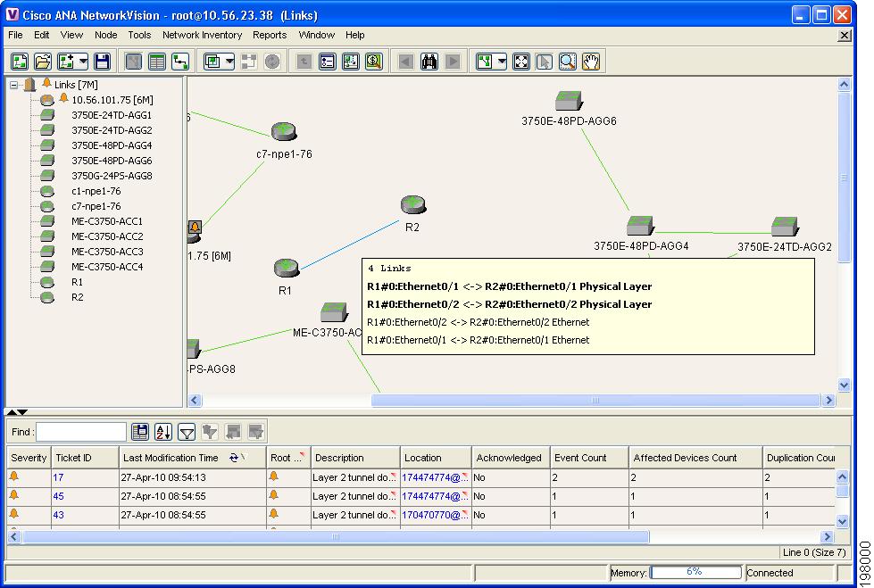Open the location link in ticket 43 row
The image size is (874, 588).
click(x=435, y=516)
